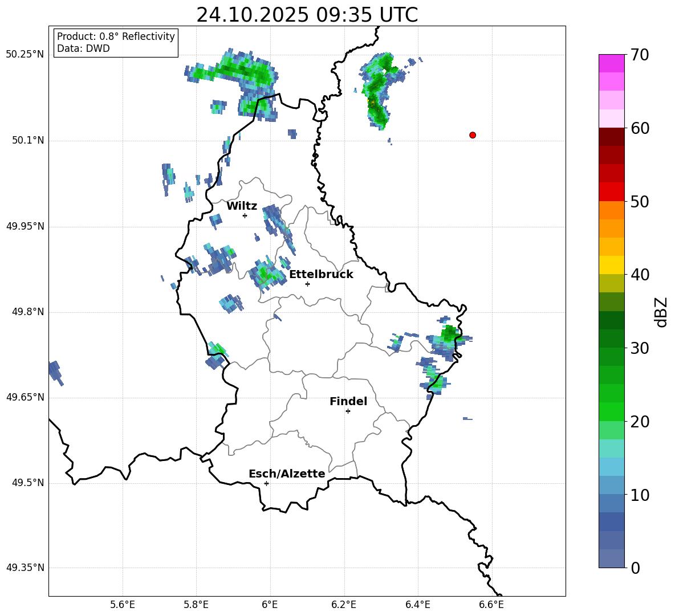
Task: Click the Product 0.8° Reflectivity info box
Action: [116, 43]
